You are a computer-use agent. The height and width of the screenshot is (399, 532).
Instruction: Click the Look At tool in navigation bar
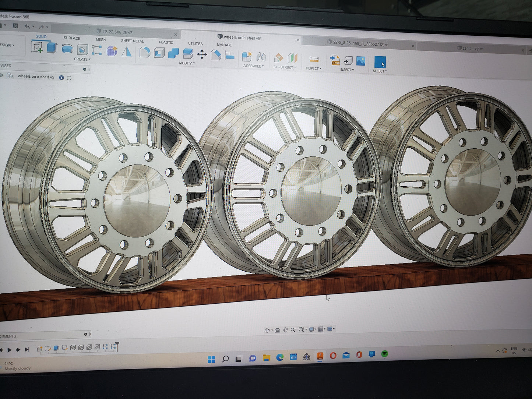click(277, 330)
